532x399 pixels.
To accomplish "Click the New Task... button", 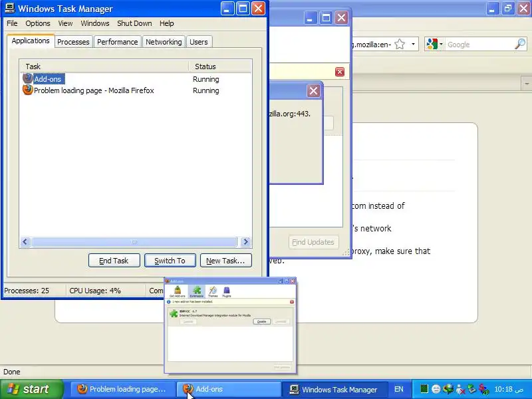I will tap(225, 261).
